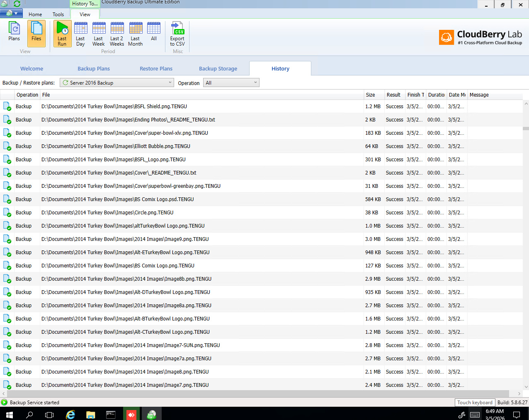Open the Tools ribbon tab
Viewport: 529px width, 420px height.
[58, 14]
